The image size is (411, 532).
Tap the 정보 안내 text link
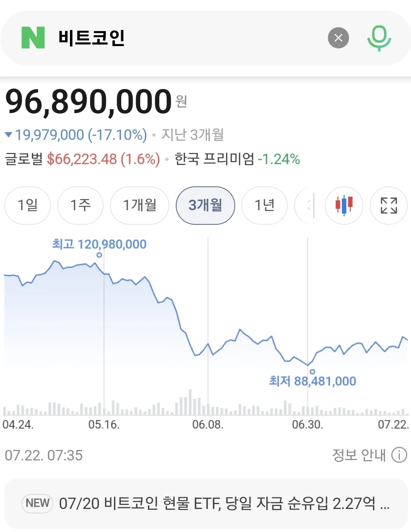(x=359, y=455)
